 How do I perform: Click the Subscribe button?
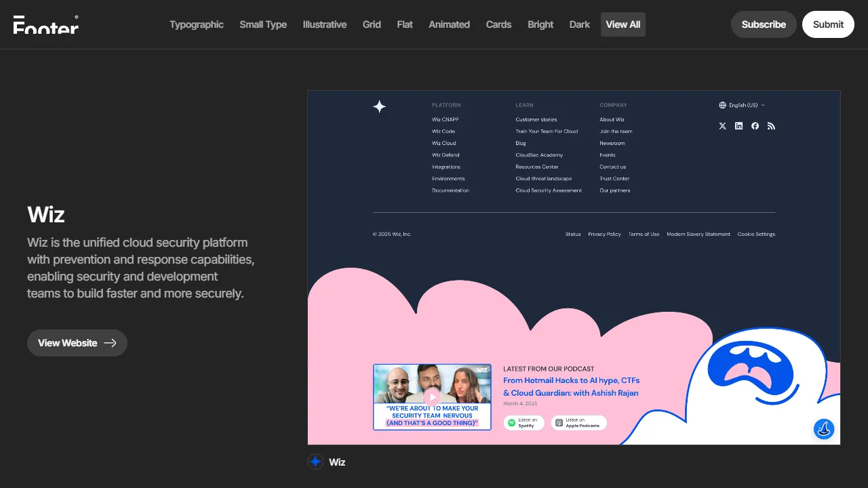point(764,24)
